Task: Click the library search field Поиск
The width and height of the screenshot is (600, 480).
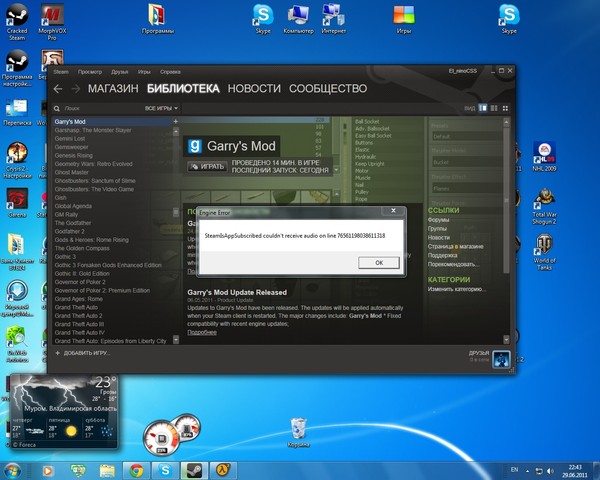Action: (x=99, y=109)
